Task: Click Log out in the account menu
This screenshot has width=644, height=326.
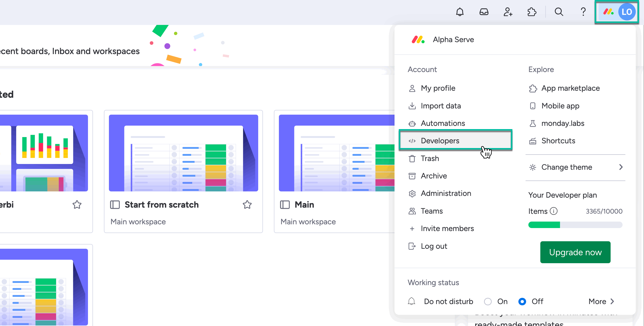Action: [434, 246]
